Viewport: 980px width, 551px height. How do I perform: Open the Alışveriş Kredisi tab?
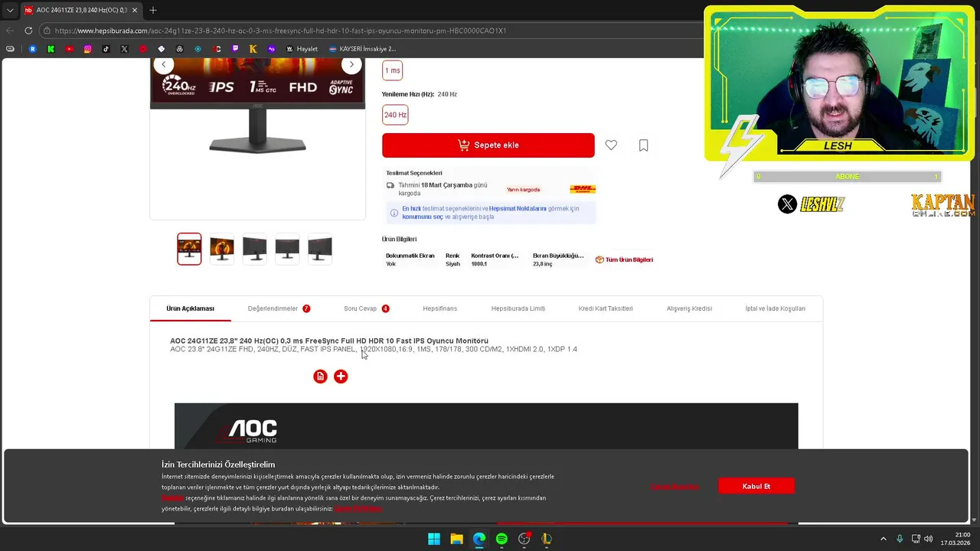[689, 308]
